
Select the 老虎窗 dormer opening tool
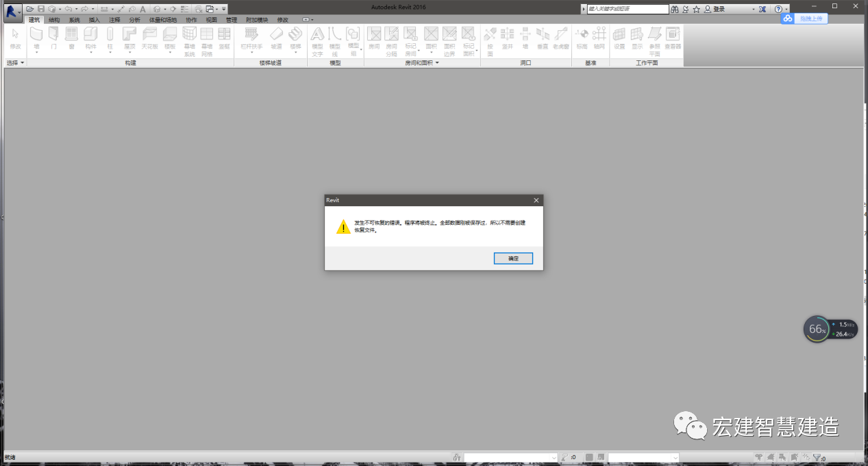point(561,38)
